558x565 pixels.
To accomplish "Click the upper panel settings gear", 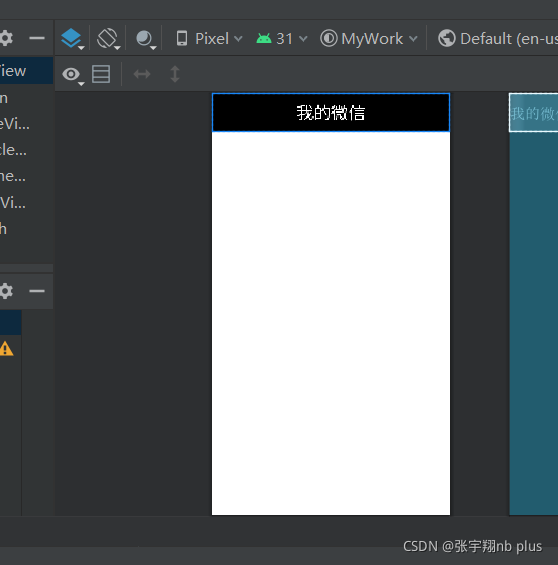I will point(6,38).
